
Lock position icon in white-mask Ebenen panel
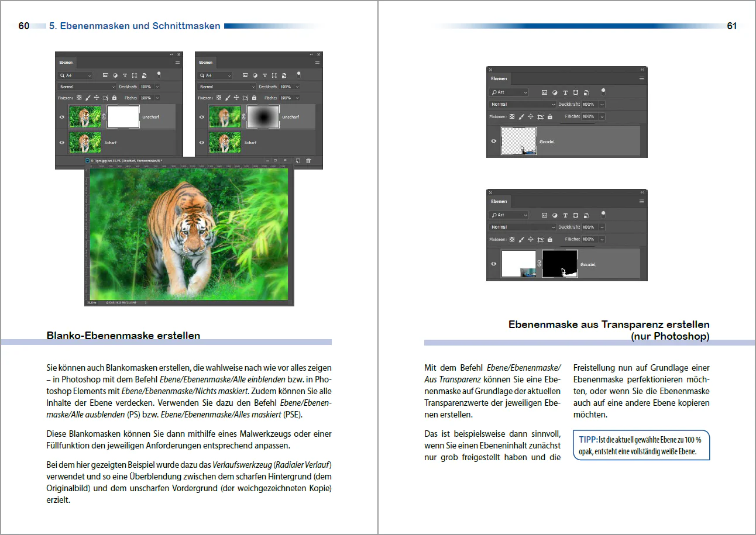(x=96, y=98)
